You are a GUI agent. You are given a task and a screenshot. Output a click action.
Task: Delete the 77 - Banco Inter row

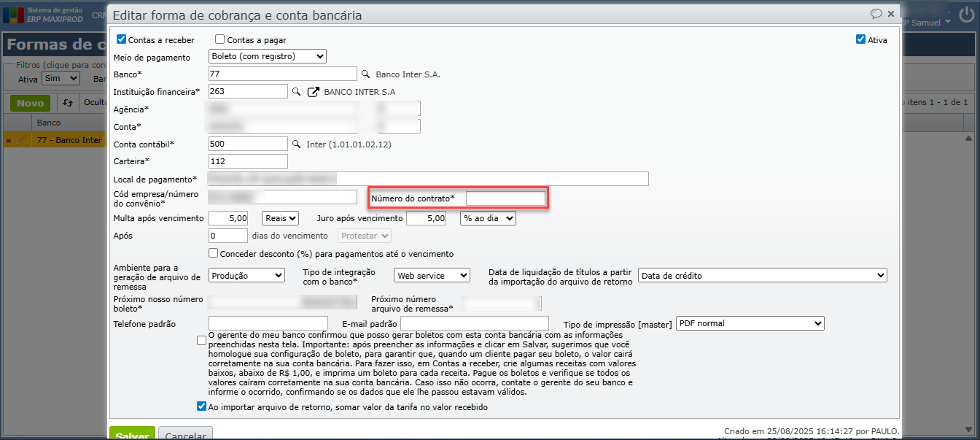[9, 140]
